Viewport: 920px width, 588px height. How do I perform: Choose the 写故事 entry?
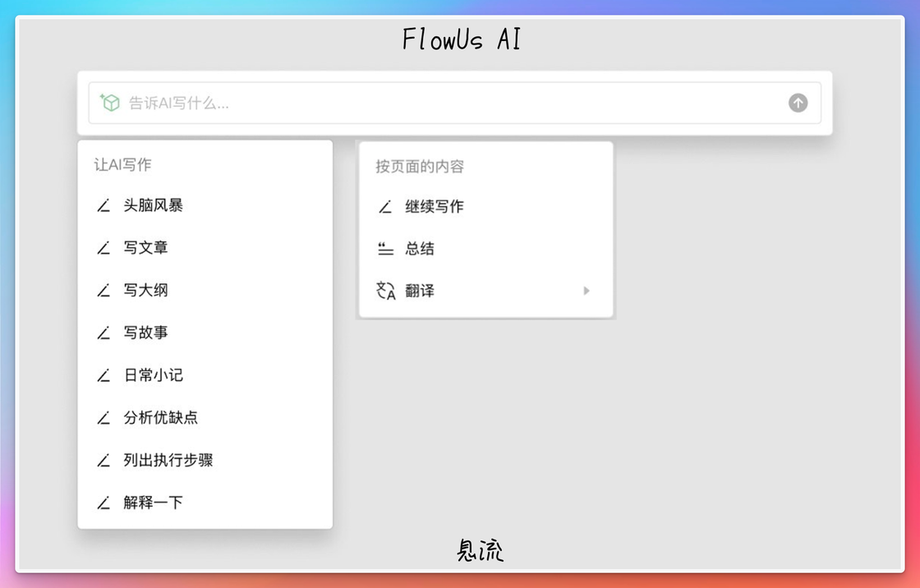pos(205,333)
